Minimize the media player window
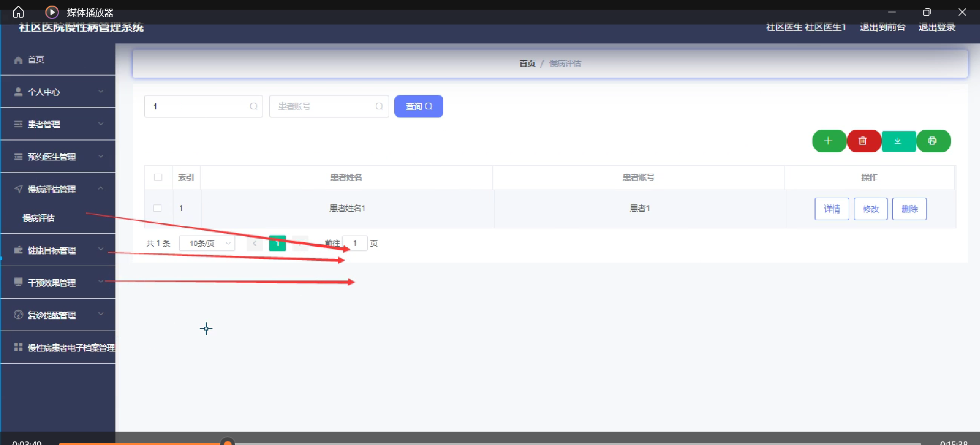The height and width of the screenshot is (445, 980). click(892, 12)
